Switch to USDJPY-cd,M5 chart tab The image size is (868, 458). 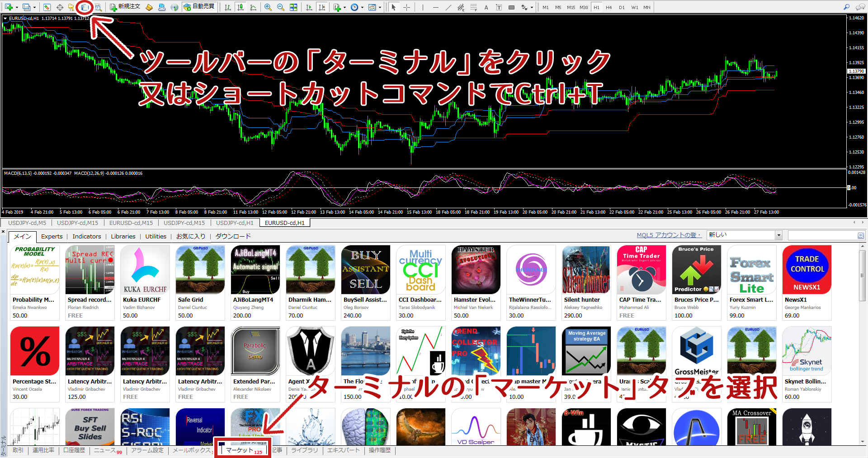pos(27,223)
